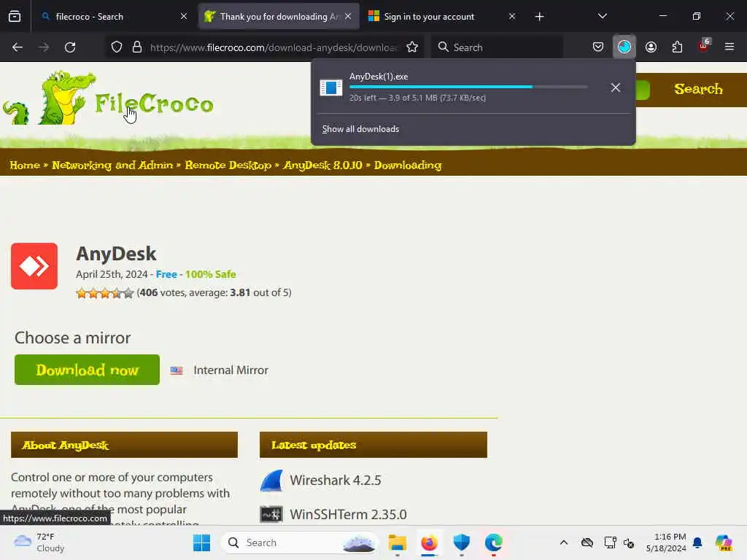Open Windows Security shield in taskbar
The image size is (747, 560).
(x=462, y=542)
